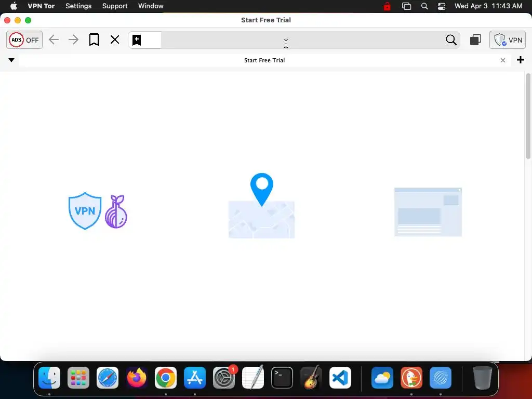This screenshot has width=532, height=399.
Task: Open TextEdit from the Dock
Action: (253, 378)
